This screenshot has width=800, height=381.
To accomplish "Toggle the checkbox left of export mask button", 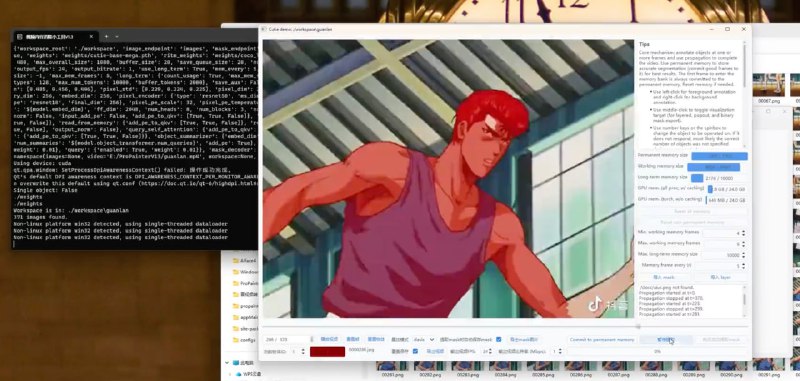I will click(x=498, y=340).
